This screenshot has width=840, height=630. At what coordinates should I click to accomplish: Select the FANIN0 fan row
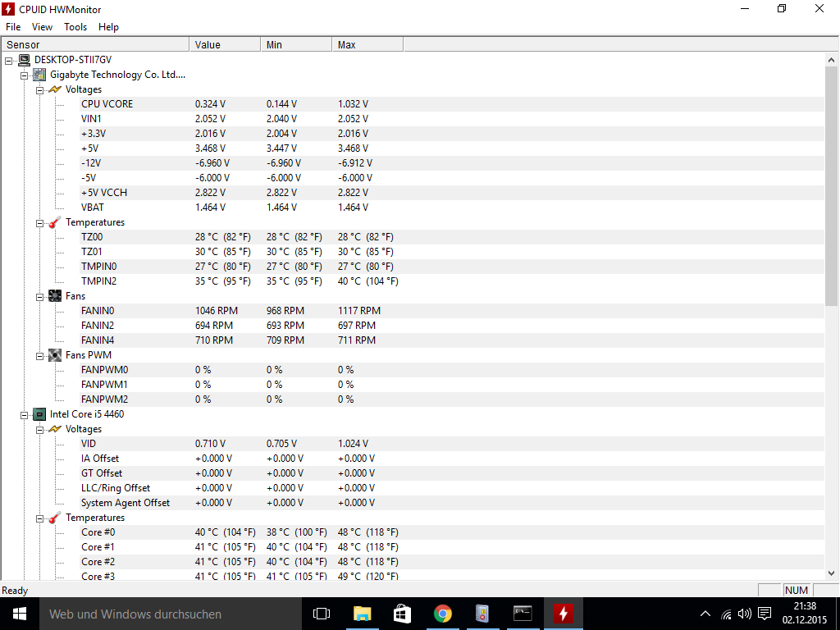coord(452,311)
